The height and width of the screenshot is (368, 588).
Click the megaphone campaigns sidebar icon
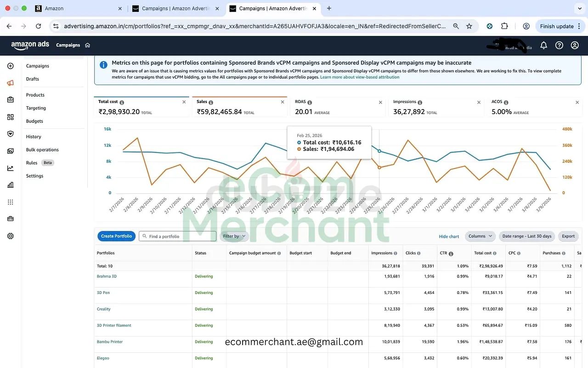pyautogui.click(x=11, y=83)
